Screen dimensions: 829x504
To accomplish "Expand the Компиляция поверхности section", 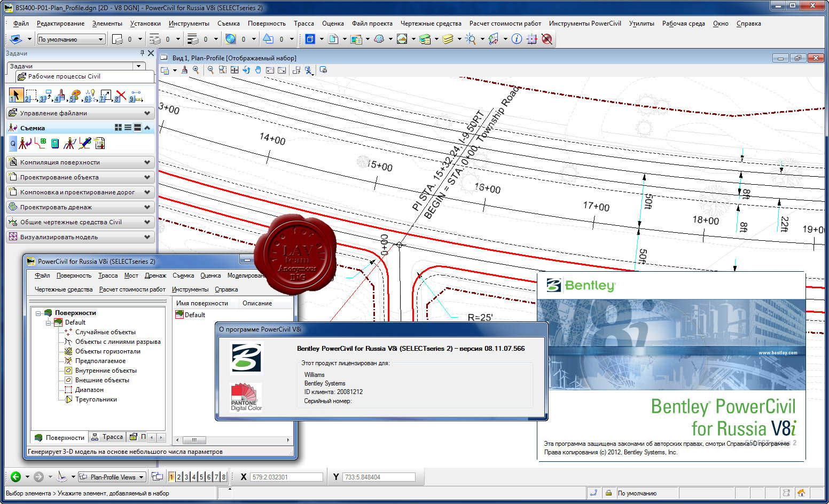I will 81,162.
